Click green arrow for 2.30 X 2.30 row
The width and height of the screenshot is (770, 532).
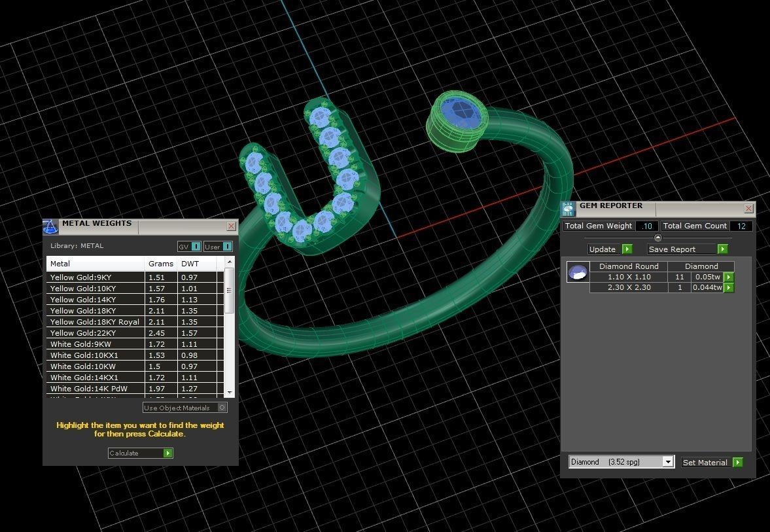(728, 288)
